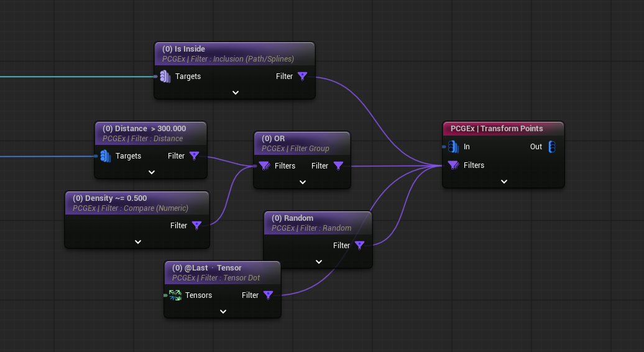This screenshot has height=352, width=644.
Task: Expand the Density compare node chevron
Action: 138,242
